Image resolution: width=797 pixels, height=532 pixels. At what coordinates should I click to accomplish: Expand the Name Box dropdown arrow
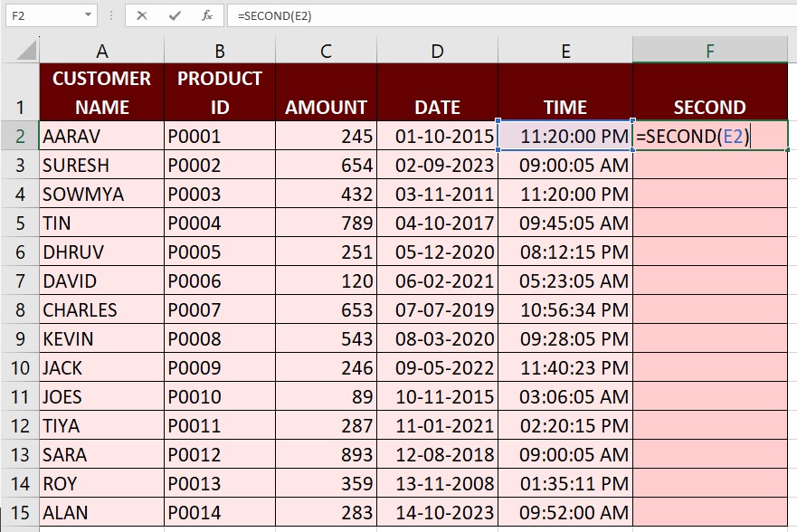click(88, 16)
